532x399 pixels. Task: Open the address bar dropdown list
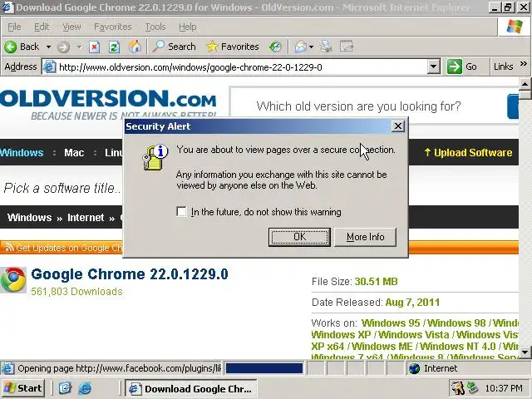(x=434, y=66)
